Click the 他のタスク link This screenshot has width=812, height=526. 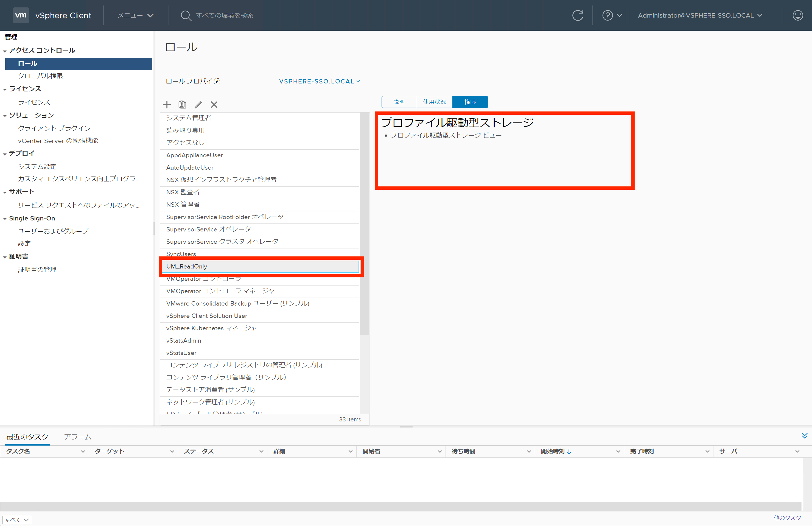pos(787,518)
